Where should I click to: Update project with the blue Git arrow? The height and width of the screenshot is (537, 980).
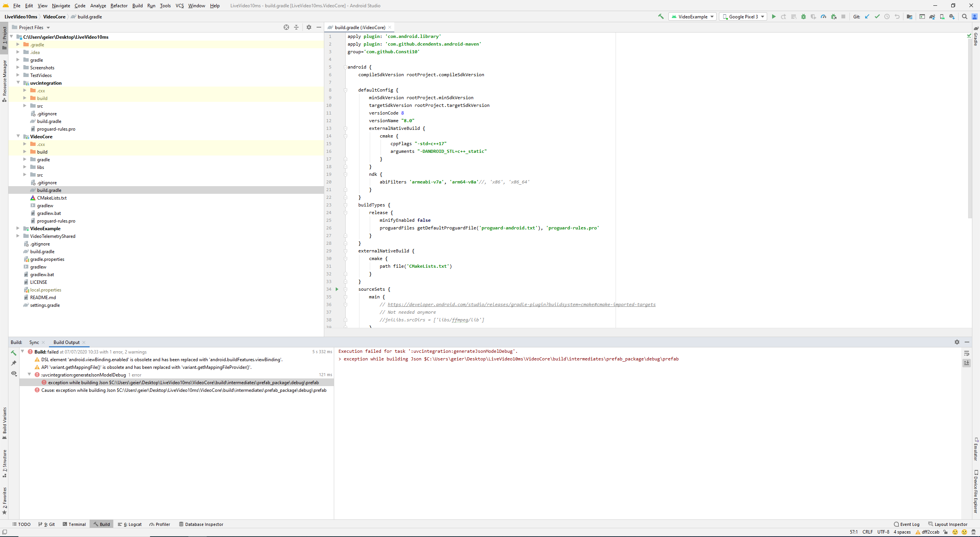point(867,16)
